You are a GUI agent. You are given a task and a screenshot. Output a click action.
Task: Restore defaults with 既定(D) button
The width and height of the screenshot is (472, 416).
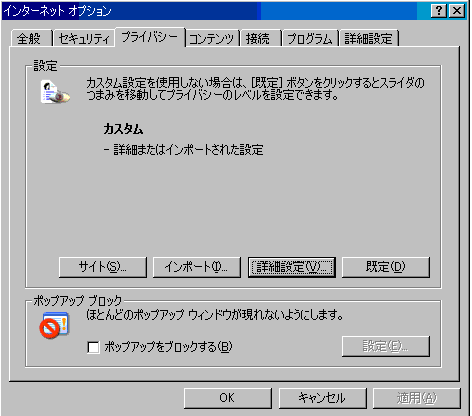[386, 267]
